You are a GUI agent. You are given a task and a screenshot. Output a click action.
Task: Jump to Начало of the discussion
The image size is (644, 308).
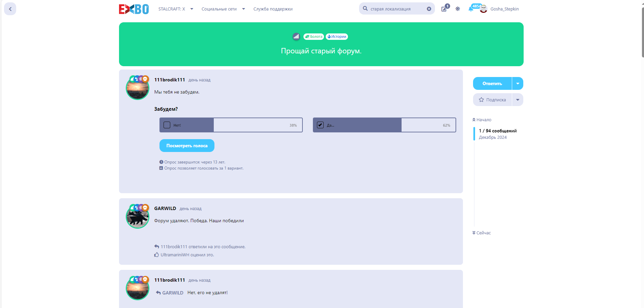tap(482, 120)
